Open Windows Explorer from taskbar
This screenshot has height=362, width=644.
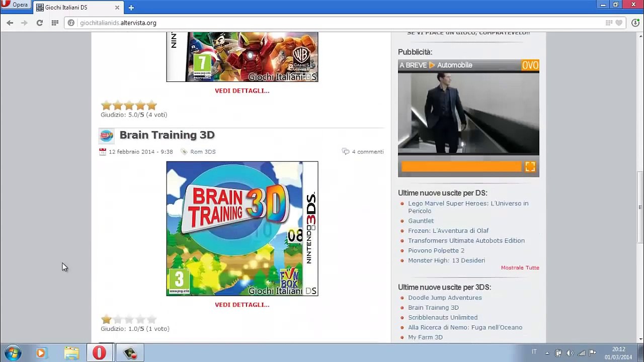[71, 353]
